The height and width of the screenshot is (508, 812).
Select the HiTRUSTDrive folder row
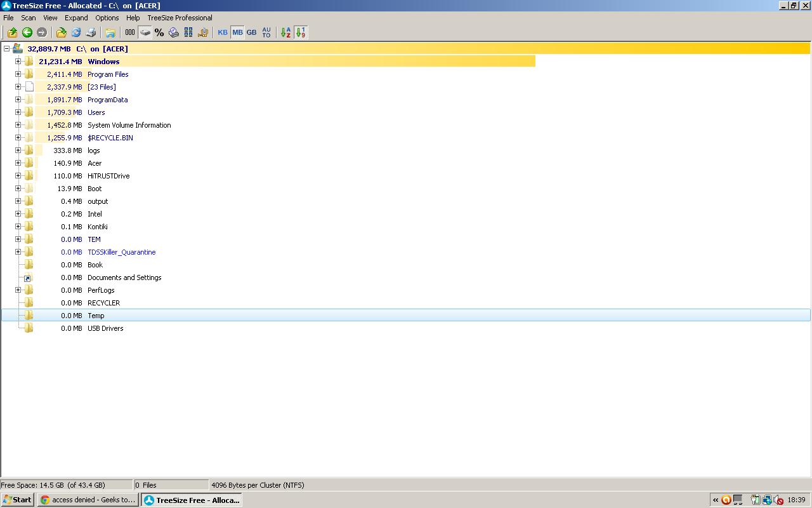pyautogui.click(x=406, y=176)
